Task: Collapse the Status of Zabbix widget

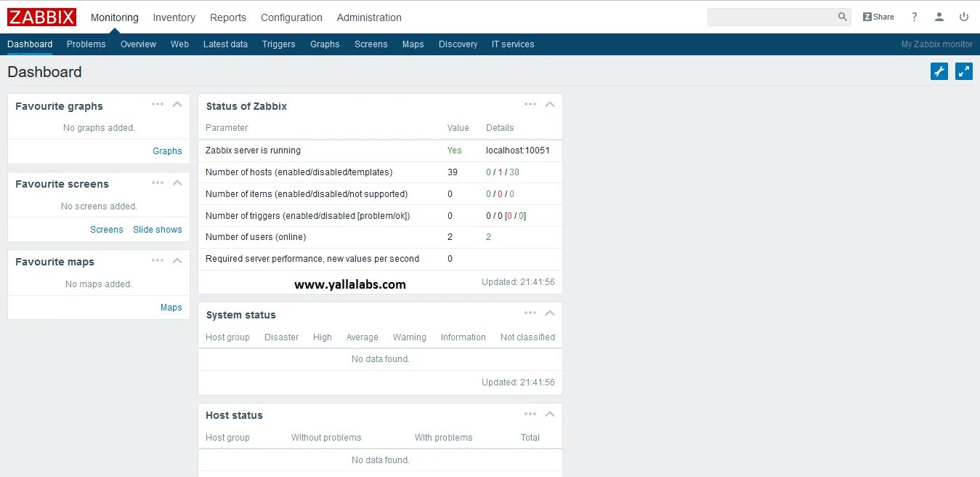Action: [550, 104]
